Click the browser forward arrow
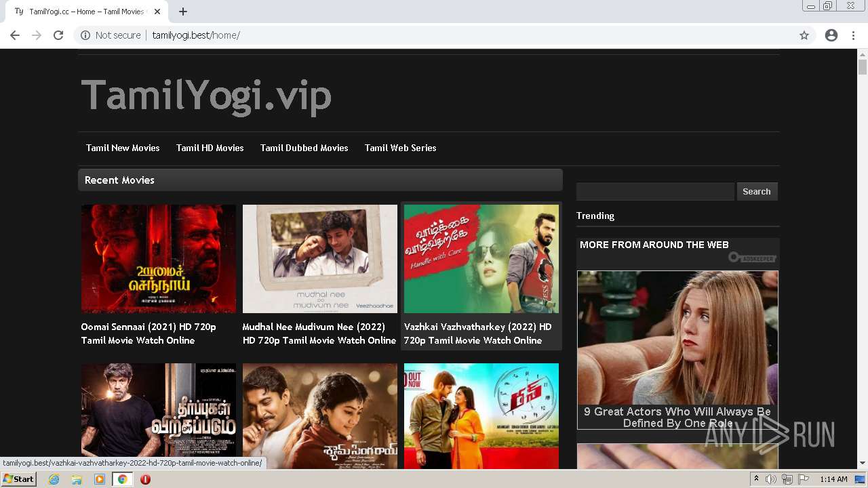The image size is (868, 488). [37, 35]
